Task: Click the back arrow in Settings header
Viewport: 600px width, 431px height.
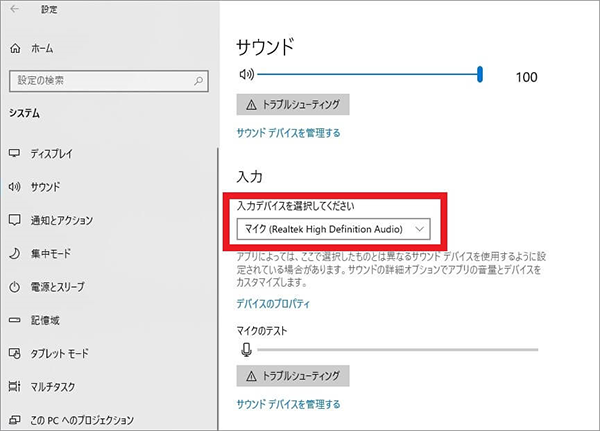Action: coord(16,11)
